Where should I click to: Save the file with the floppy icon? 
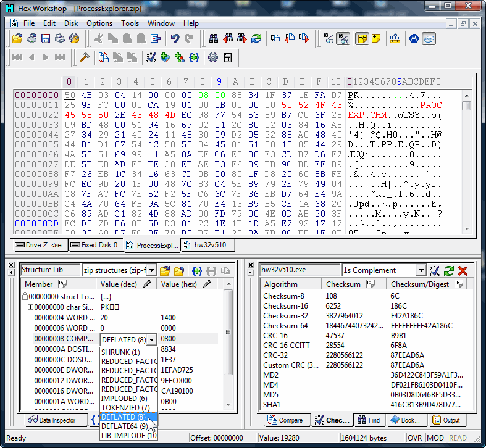pyautogui.click(x=46, y=39)
